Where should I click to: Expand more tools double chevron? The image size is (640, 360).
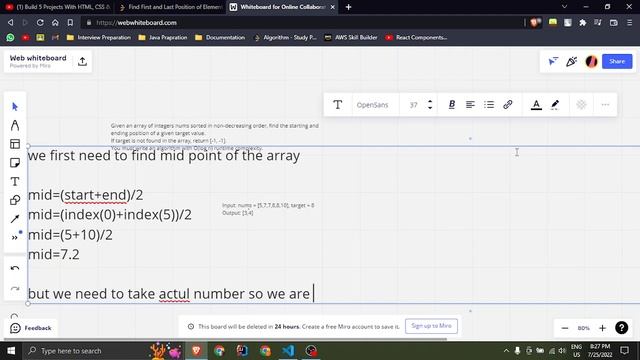coord(15,237)
